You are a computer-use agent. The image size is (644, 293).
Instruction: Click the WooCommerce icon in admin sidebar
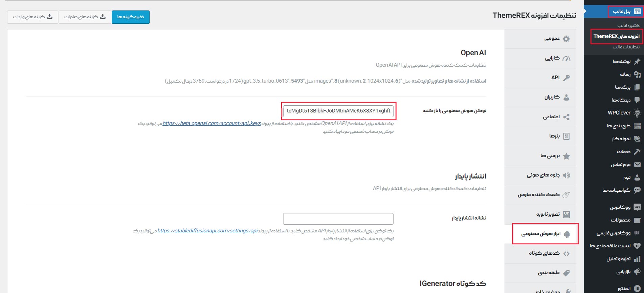coord(637,207)
